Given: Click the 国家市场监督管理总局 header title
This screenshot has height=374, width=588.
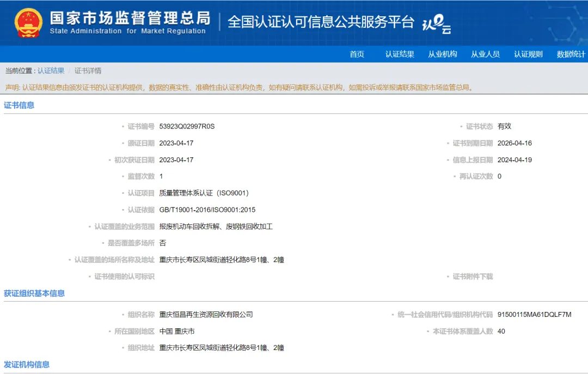Looking at the screenshot, I should [130, 19].
